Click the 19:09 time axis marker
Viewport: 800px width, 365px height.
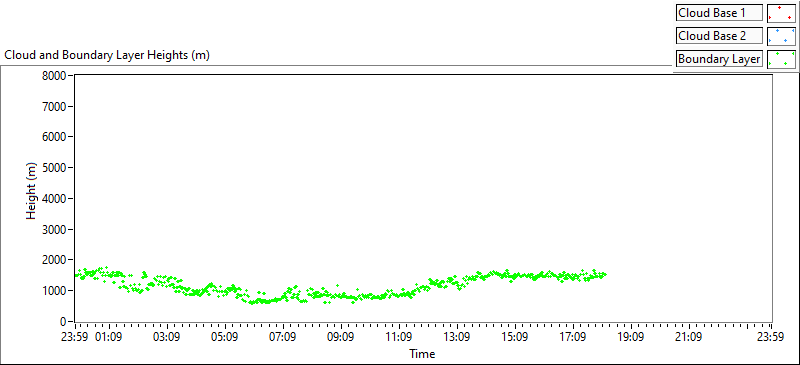tap(631, 337)
